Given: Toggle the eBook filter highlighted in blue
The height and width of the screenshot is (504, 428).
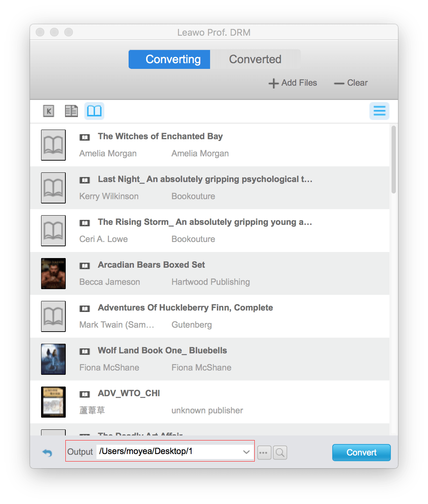Looking at the screenshot, I should point(94,111).
